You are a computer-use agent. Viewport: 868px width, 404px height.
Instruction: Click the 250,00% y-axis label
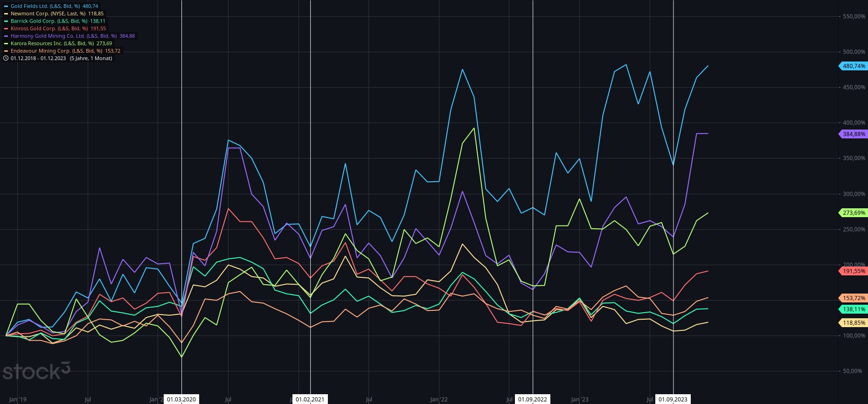854,229
